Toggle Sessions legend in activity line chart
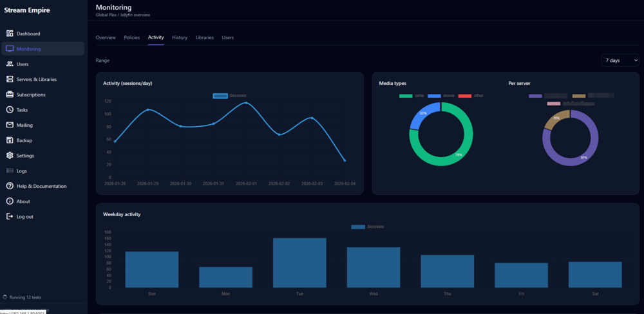The height and width of the screenshot is (314, 644). pos(230,96)
